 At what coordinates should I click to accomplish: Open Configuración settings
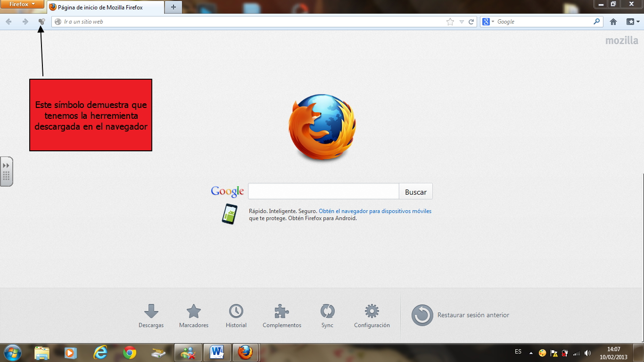372,316
